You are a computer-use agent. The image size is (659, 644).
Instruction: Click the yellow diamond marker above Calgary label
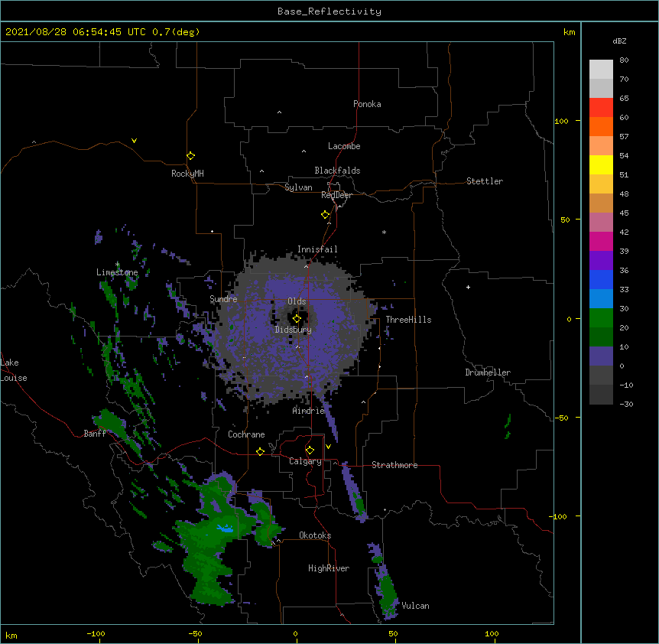click(x=310, y=450)
